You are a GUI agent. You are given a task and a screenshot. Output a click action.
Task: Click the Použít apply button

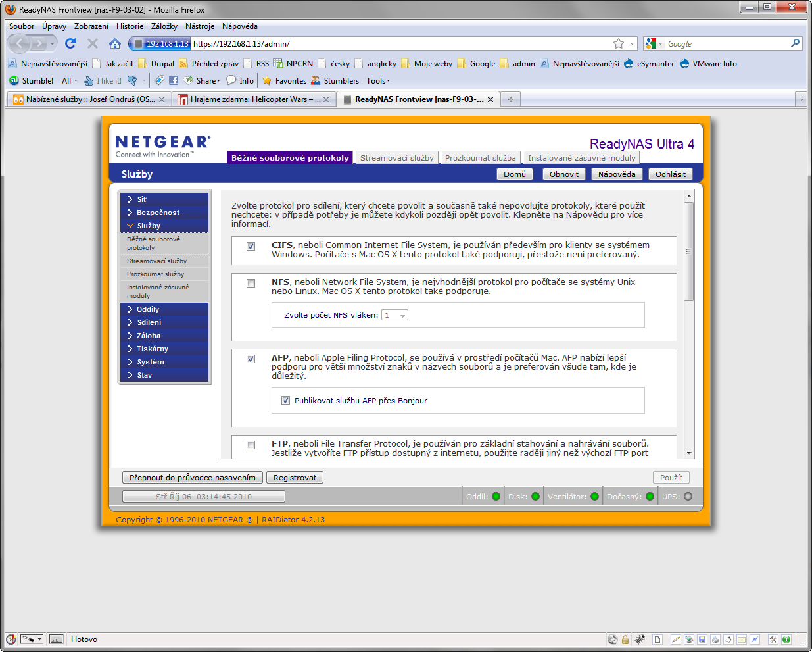click(x=671, y=478)
